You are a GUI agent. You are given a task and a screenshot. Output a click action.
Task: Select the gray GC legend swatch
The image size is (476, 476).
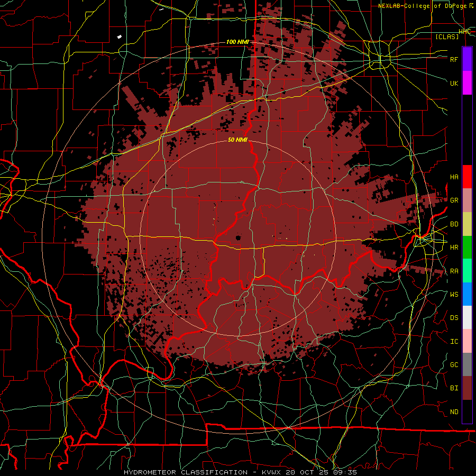[467, 364]
